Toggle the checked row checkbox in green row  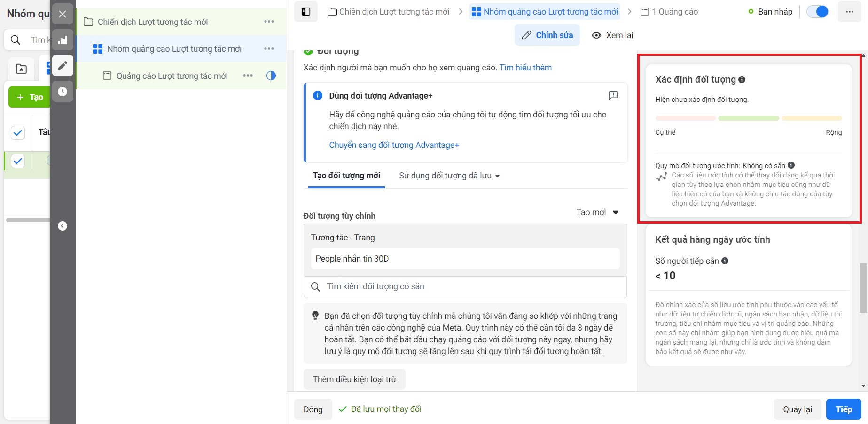[x=18, y=161]
